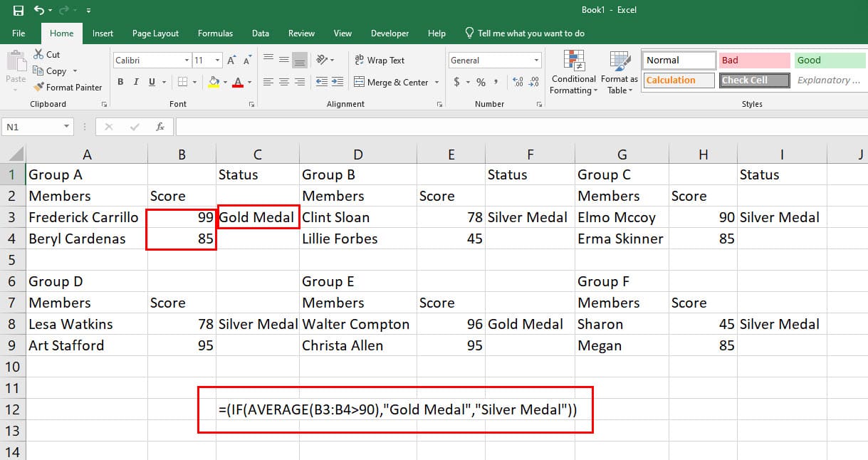Toggle Bold formatting

pyautogui.click(x=120, y=83)
